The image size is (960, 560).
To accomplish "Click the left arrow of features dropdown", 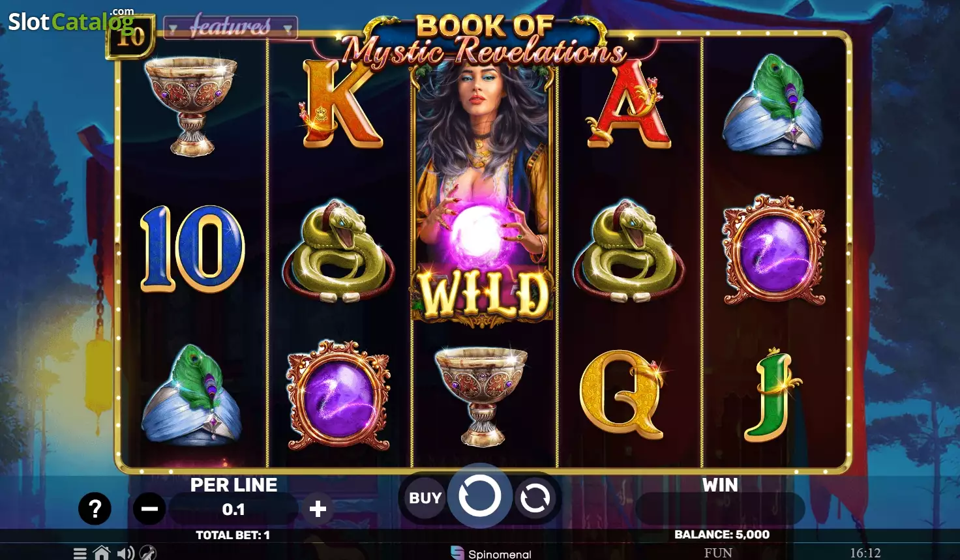I will pyautogui.click(x=173, y=29).
